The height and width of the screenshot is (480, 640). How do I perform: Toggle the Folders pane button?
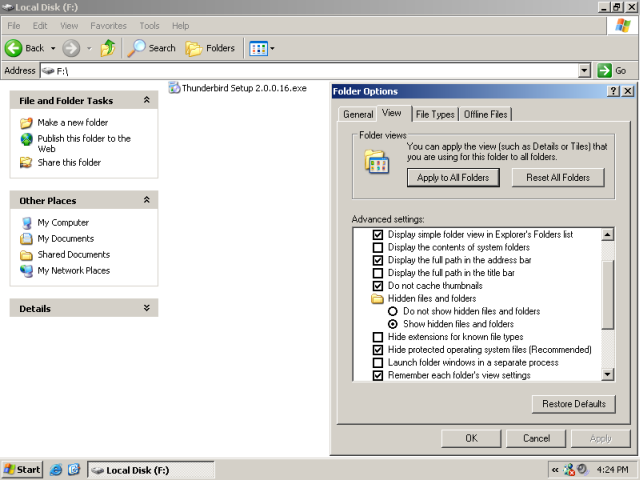[x=210, y=48]
